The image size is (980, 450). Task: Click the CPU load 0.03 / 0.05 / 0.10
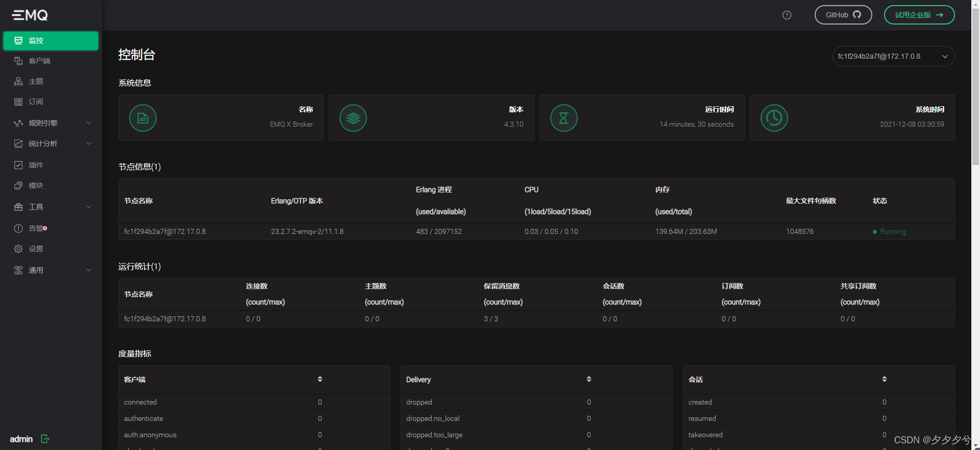coord(551,231)
